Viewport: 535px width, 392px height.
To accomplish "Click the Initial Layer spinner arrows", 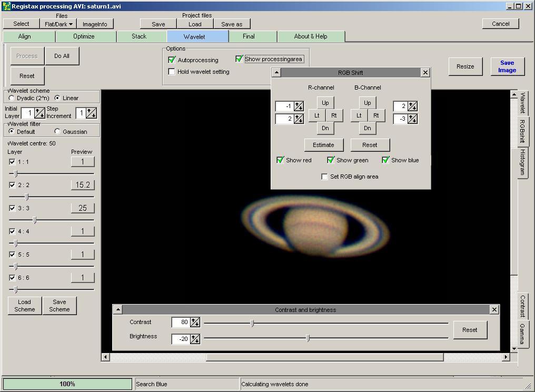I will pyautogui.click(x=39, y=113).
